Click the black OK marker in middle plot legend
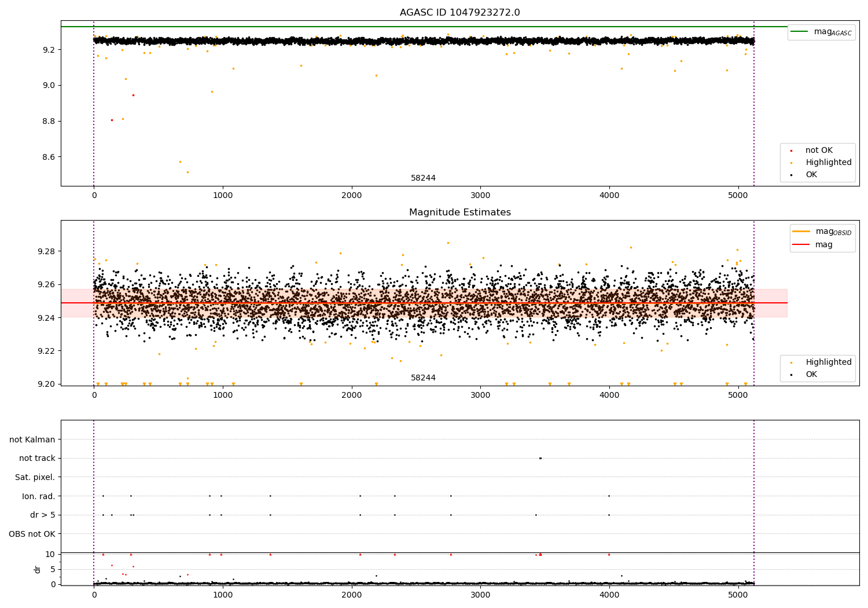The height and width of the screenshot is (608, 868). click(x=792, y=375)
